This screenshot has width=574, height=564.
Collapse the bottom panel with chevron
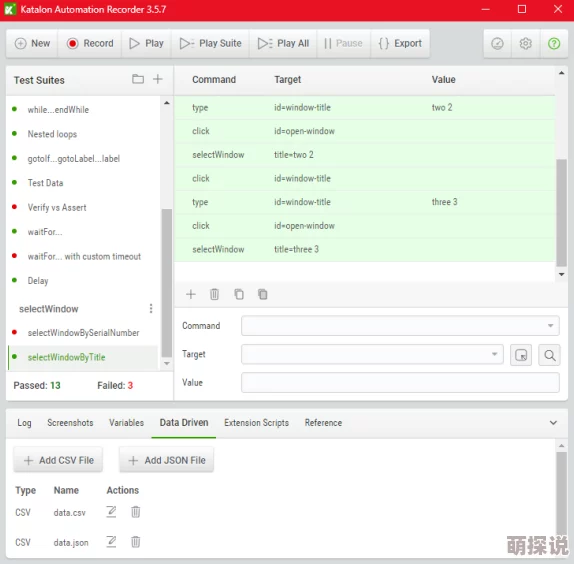point(553,423)
